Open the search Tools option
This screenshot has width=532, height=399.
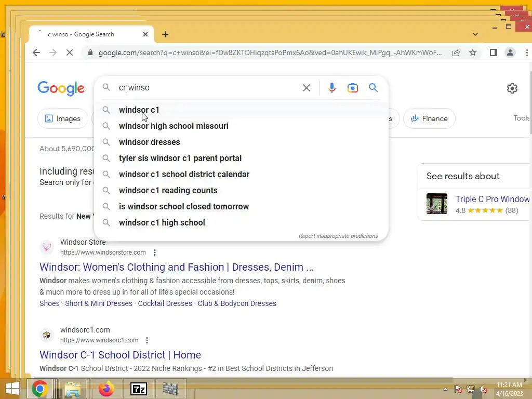(x=522, y=118)
